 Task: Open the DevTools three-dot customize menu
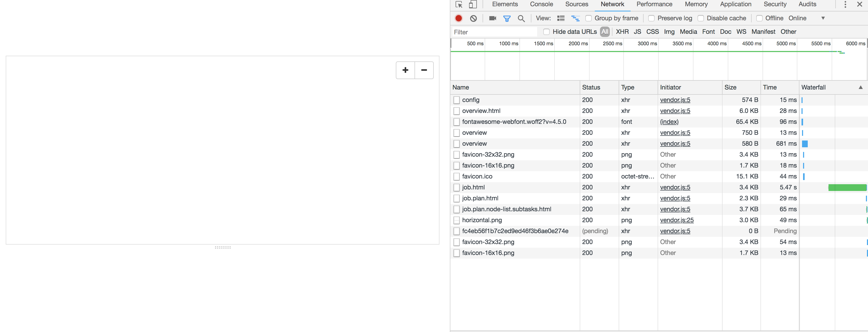tap(845, 4)
